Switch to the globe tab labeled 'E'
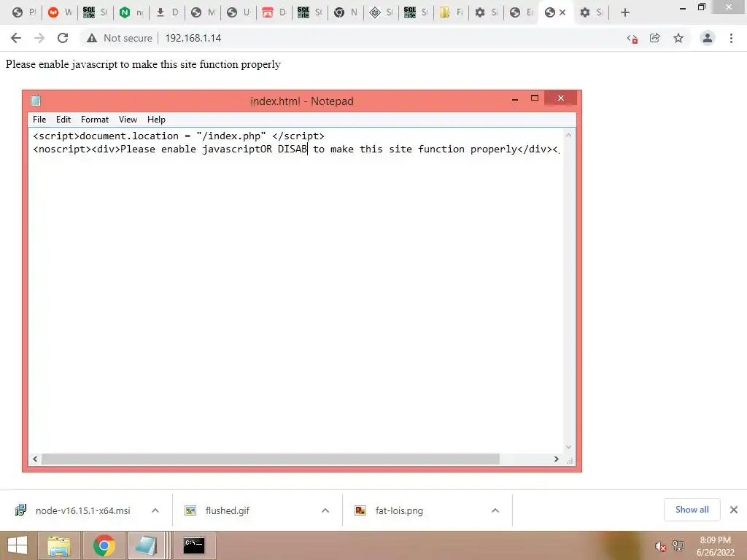Image resolution: width=747 pixels, height=560 pixels. click(x=521, y=12)
